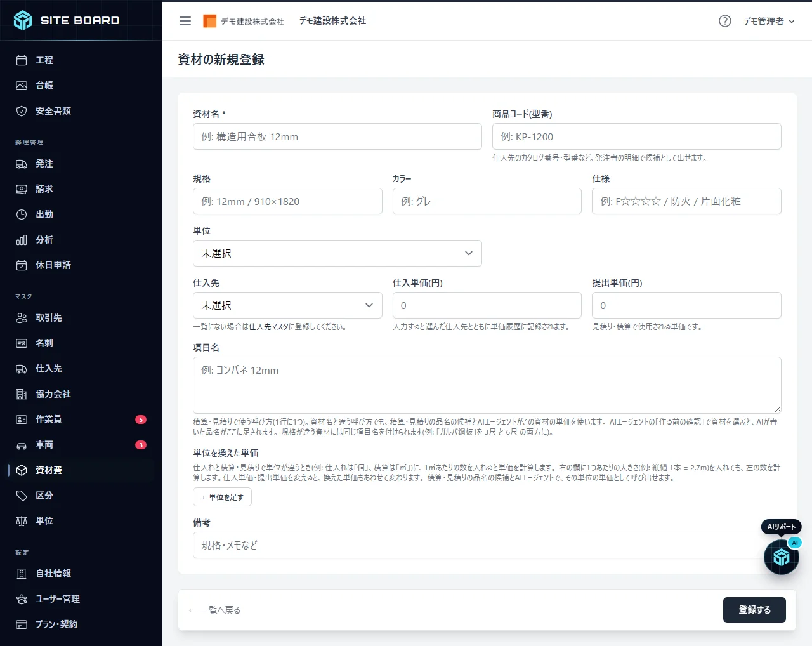Open the AI support floating icon
The image size is (812, 646).
[781, 557]
